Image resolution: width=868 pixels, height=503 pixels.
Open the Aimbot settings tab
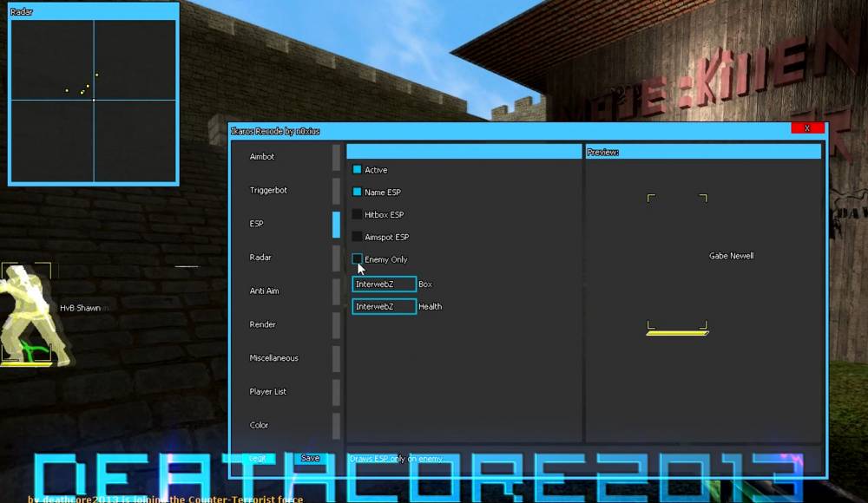click(262, 157)
